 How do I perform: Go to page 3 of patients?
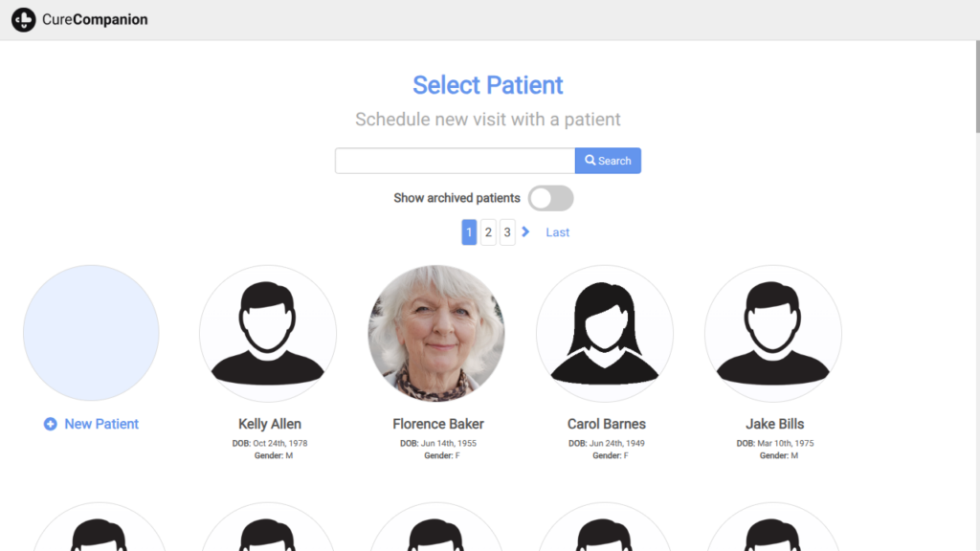507,232
